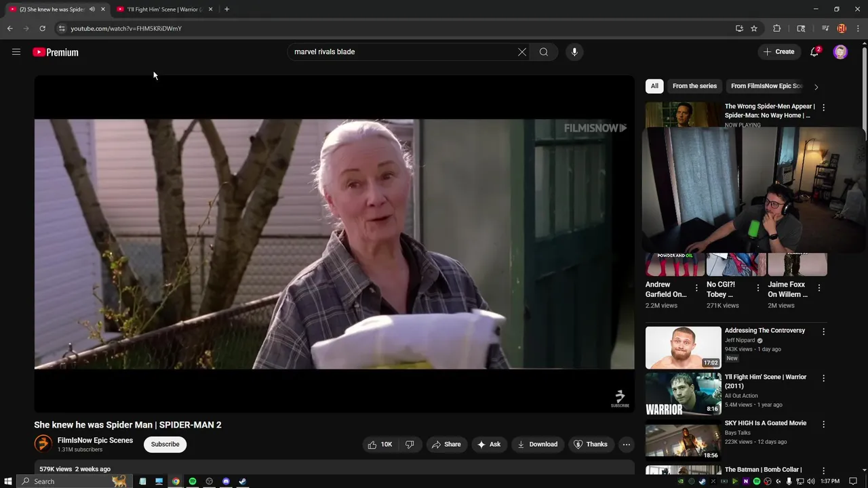Open Windows Start menu
This screenshot has width=868, height=488.
tap(8, 481)
